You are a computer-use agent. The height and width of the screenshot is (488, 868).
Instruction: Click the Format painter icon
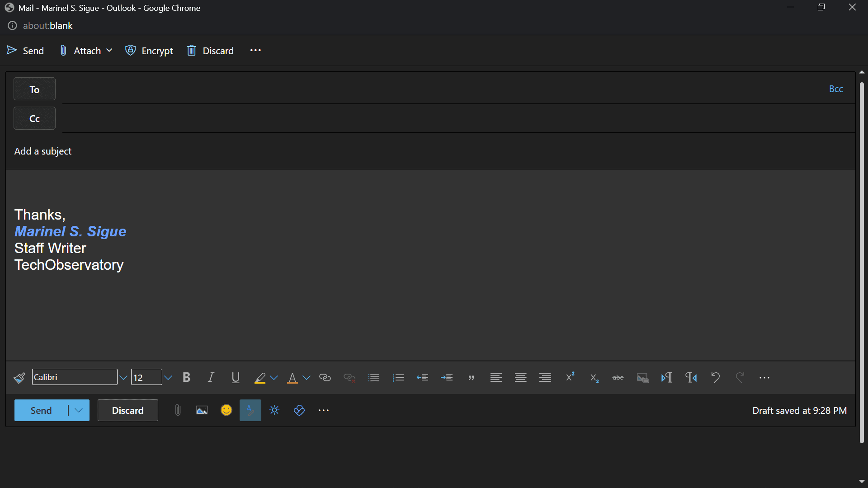(x=19, y=378)
